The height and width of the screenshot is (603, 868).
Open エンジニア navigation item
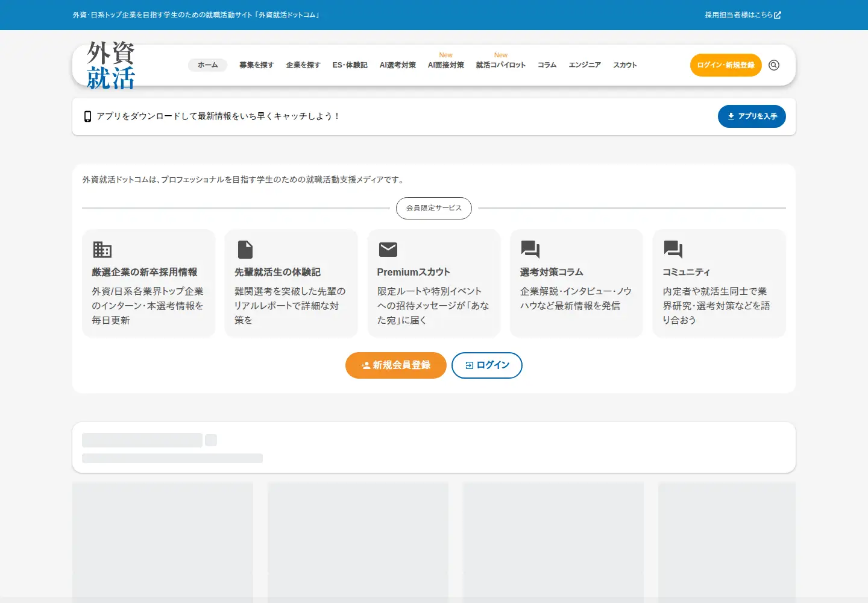[x=585, y=65]
